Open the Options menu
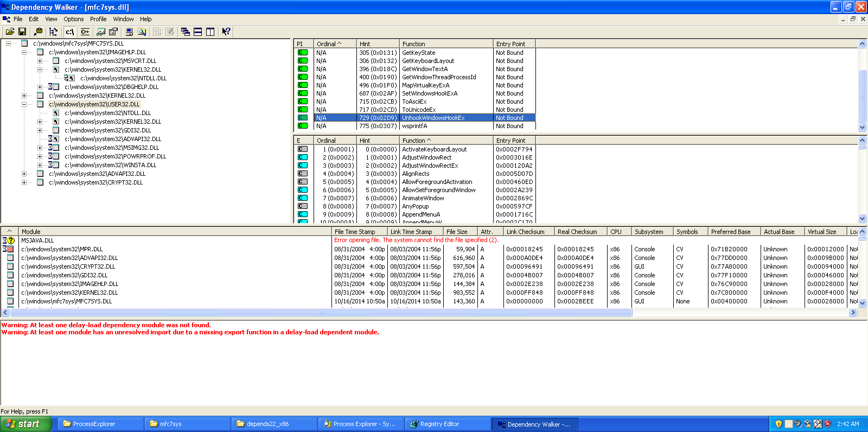The height and width of the screenshot is (432, 868). pos(74,19)
